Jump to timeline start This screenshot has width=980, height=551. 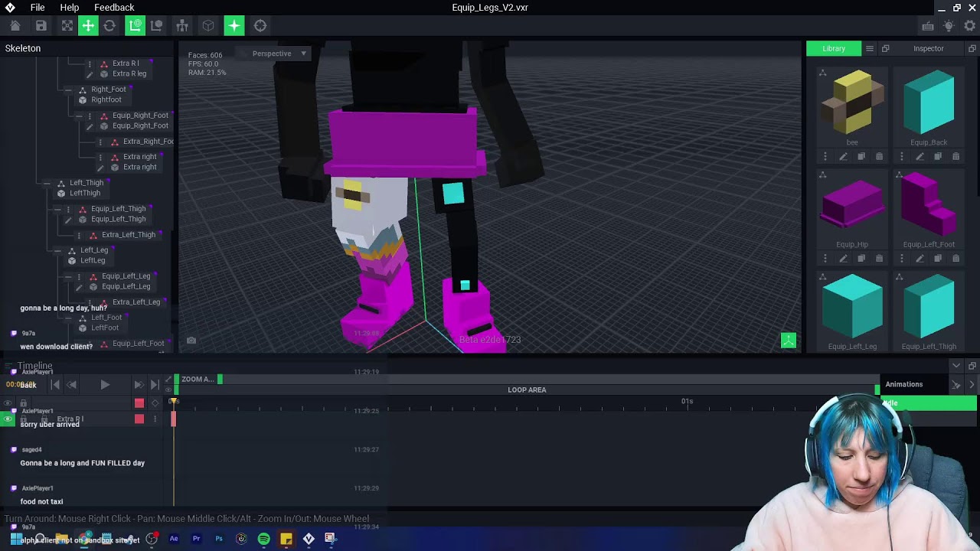[55, 385]
